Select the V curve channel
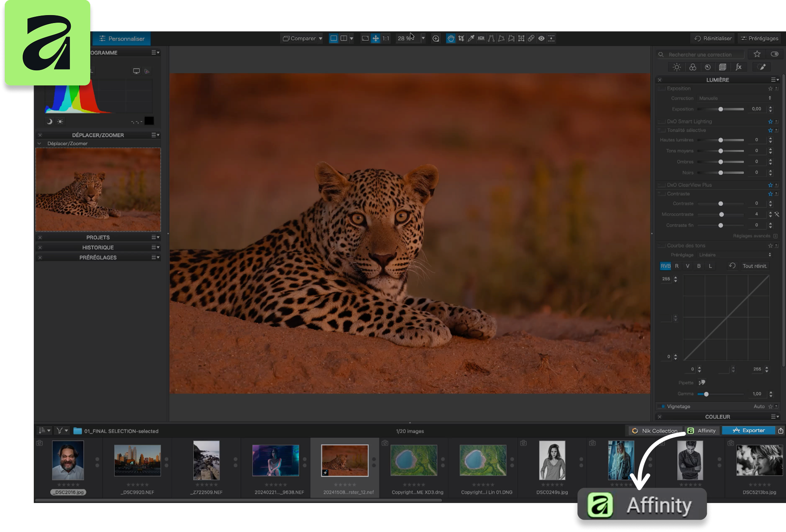This screenshot has width=786, height=532. point(688,266)
